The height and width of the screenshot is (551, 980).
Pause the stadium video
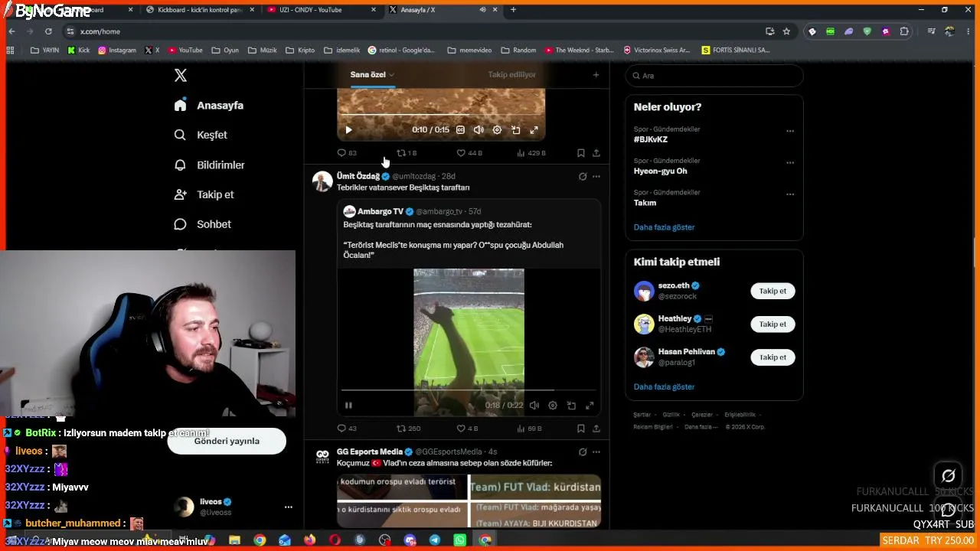(x=348, y=406)
